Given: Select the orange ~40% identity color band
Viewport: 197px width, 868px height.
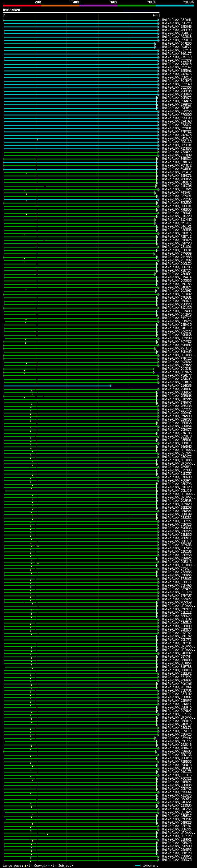Looking at the screenshot, I should pos(60,6).
